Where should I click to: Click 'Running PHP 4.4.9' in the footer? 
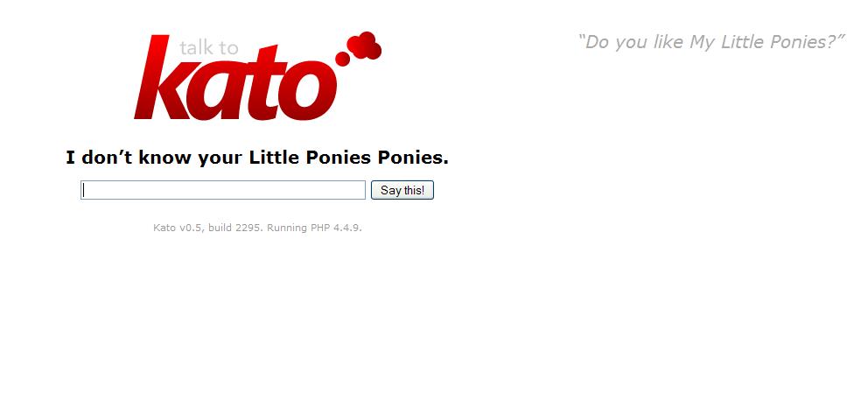pos(314,228)
